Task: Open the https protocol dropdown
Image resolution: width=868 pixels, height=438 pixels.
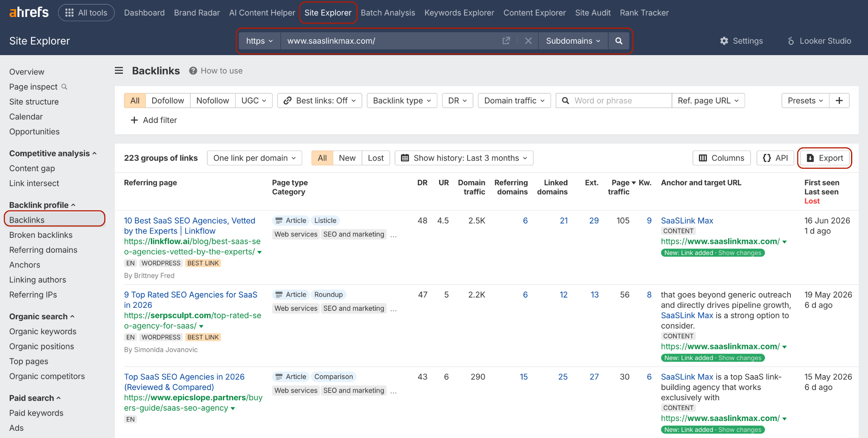Action: [x=259, y=41]
